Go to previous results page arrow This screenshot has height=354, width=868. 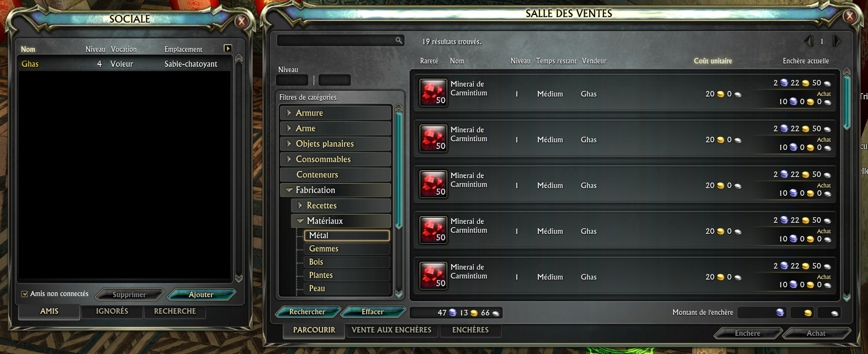click(809, 41)
